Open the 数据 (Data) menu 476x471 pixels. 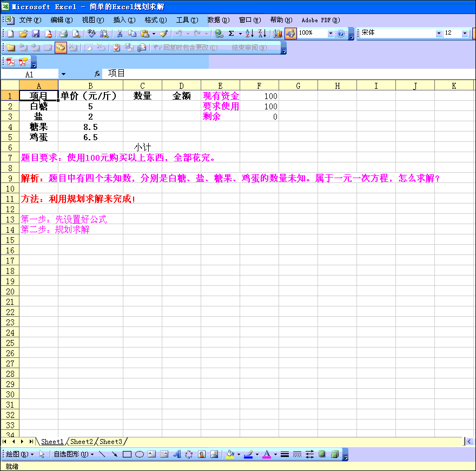218,20
